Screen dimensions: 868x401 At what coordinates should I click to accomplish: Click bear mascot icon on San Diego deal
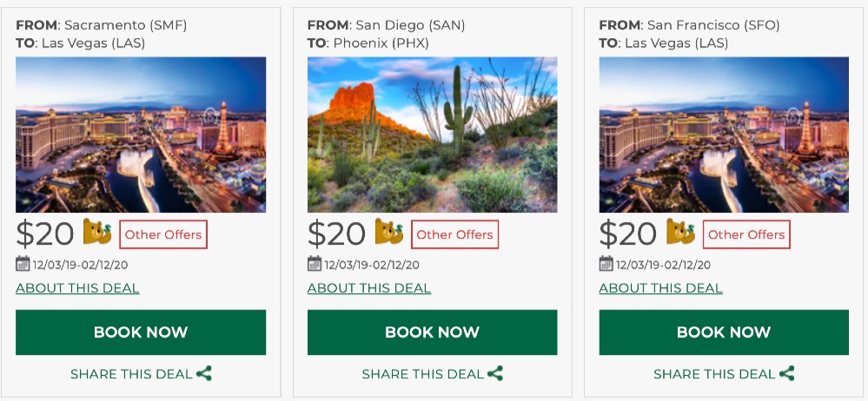(389, 233)
